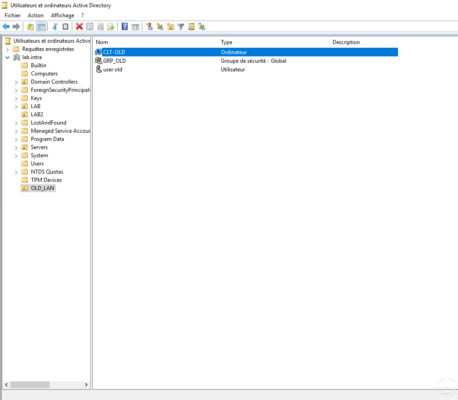Open filter options with the funnel icon
This screenshot has height=400, width=458.
click(181, 27)
